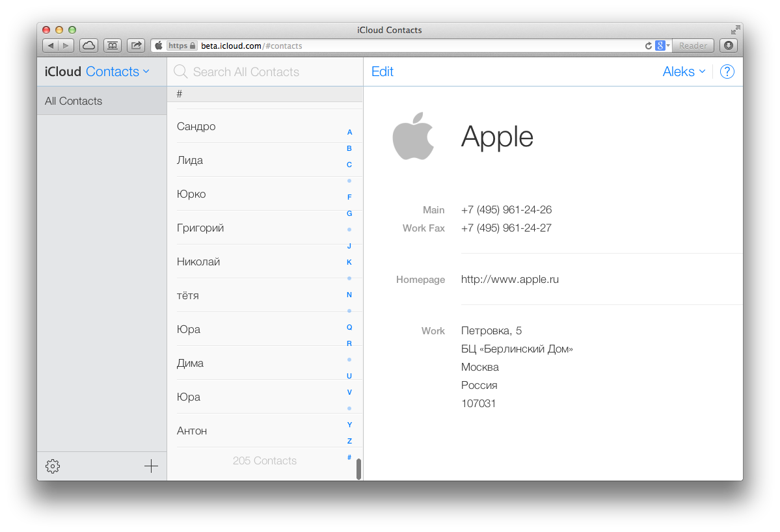
Task: Open the contact actions gear icon
Action: coord(52,466)
